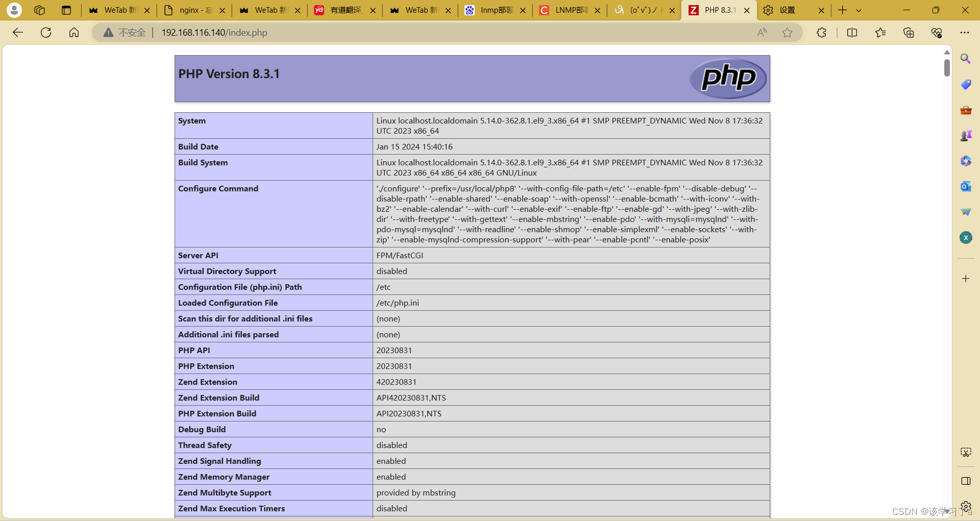Go back to the previous page

coord(18,32)
